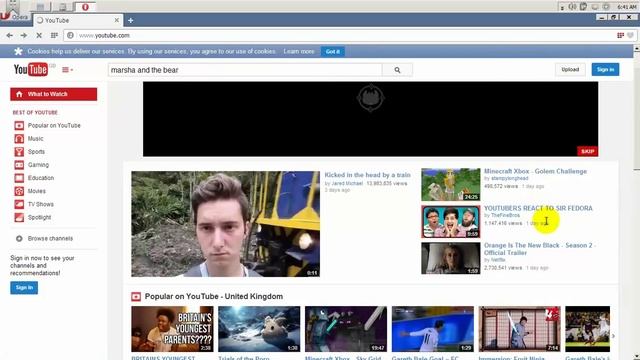Click the Popular on YouTube sidebar icon

19,125
